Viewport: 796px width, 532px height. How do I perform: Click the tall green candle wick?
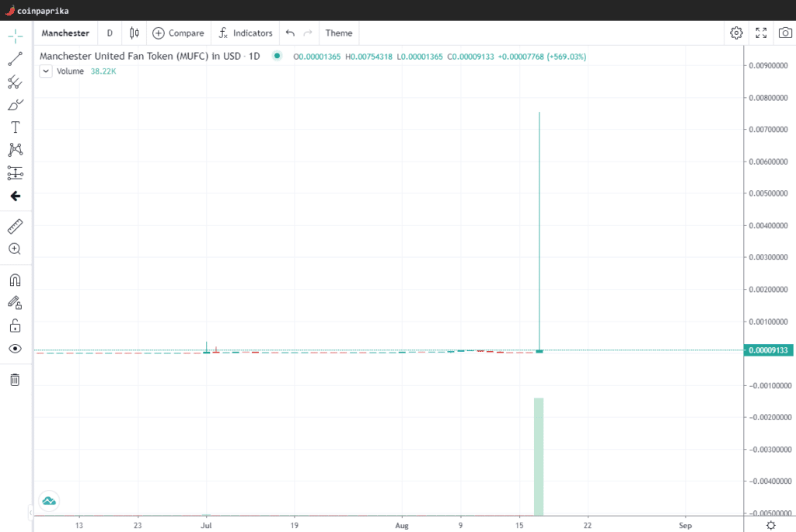(x=539, y=230)
